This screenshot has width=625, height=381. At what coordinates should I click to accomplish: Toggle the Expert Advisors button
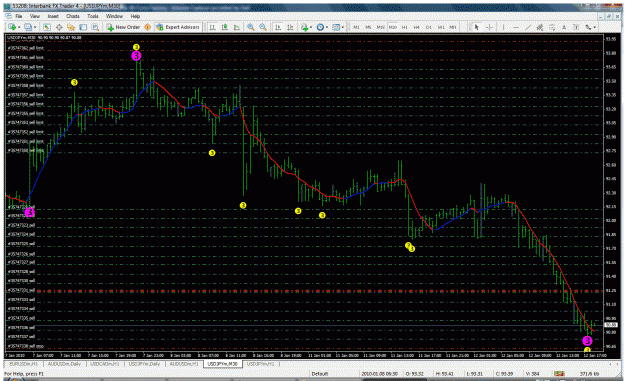click(178, 27)
